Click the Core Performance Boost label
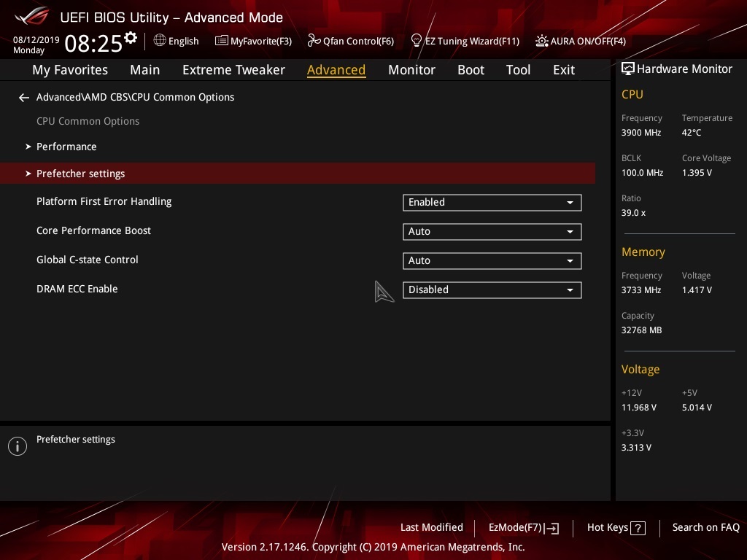 pos(93,230)
